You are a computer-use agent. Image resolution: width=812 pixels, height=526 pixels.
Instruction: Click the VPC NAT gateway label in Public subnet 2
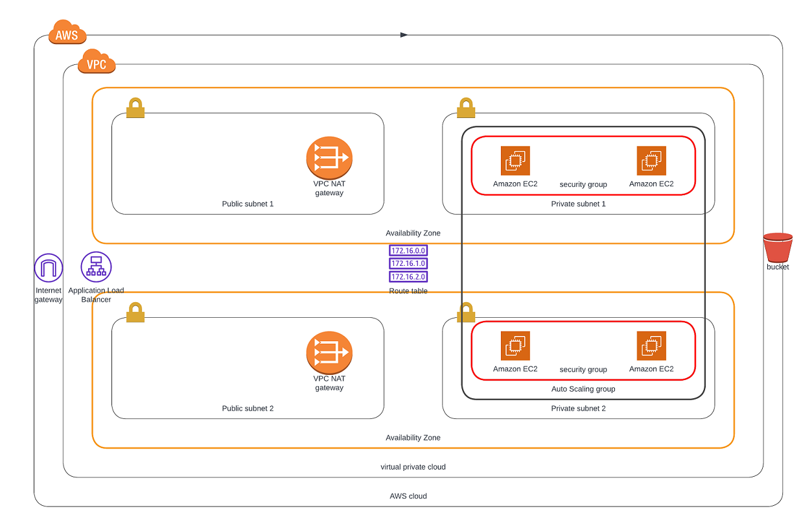point(329,383)
